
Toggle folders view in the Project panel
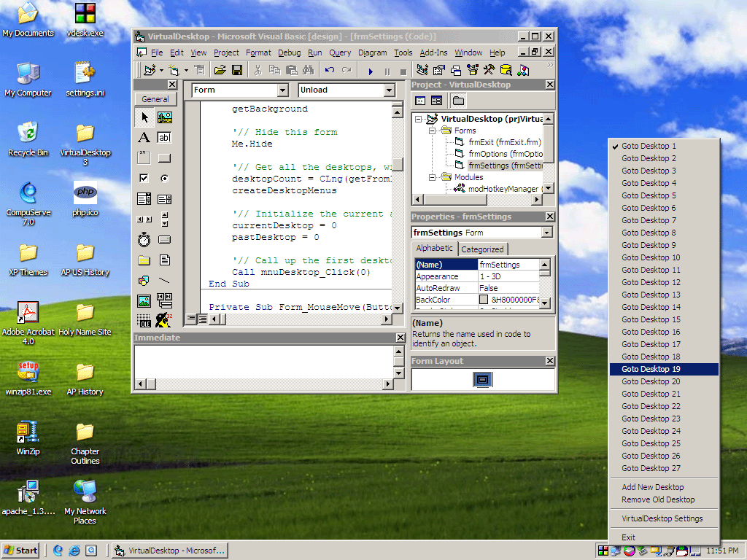[x=458, y=101]
